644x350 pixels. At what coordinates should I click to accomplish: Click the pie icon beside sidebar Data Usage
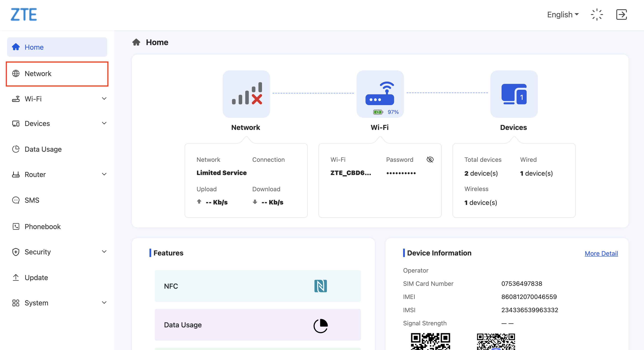[16, 149]
